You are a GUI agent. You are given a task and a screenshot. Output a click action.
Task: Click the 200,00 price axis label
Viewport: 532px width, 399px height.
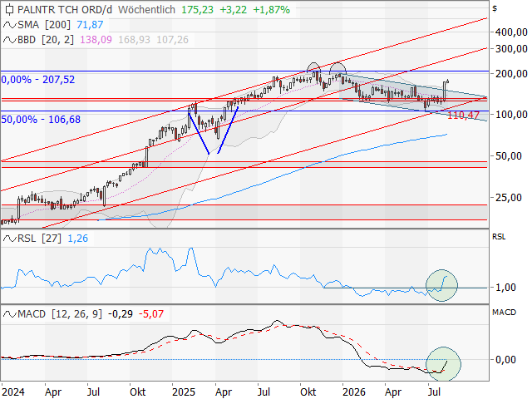coord(511,74)
